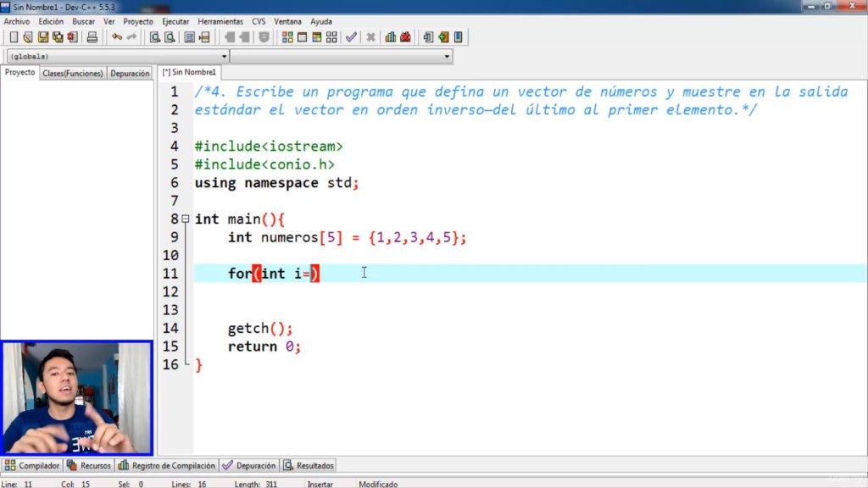The width and height of the screenshot is (868, 488).
Task: Open profile analysis bar-chart icon
Action: 391,37
